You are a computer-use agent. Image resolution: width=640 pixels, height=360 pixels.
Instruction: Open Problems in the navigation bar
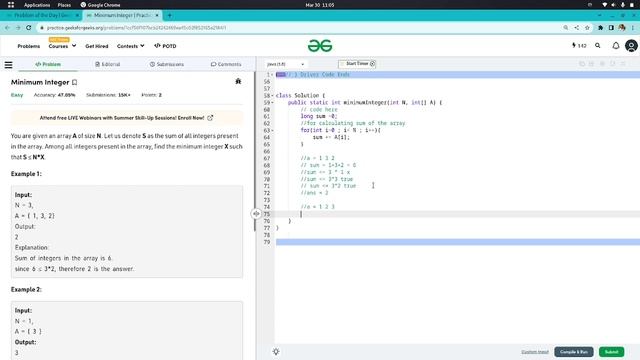coord(29,46)
